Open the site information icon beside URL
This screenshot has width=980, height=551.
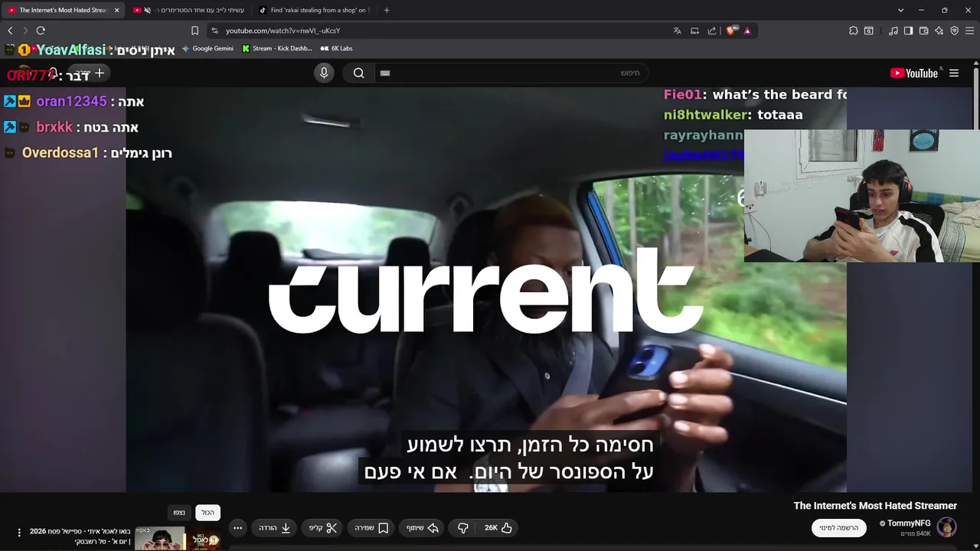click(214, 31)
